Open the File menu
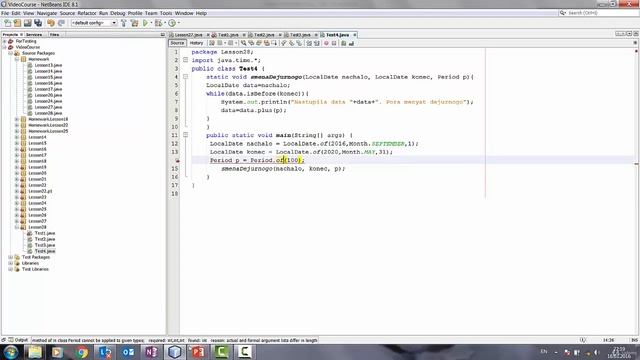Viewport: 640px width, 360px height. 5,13
